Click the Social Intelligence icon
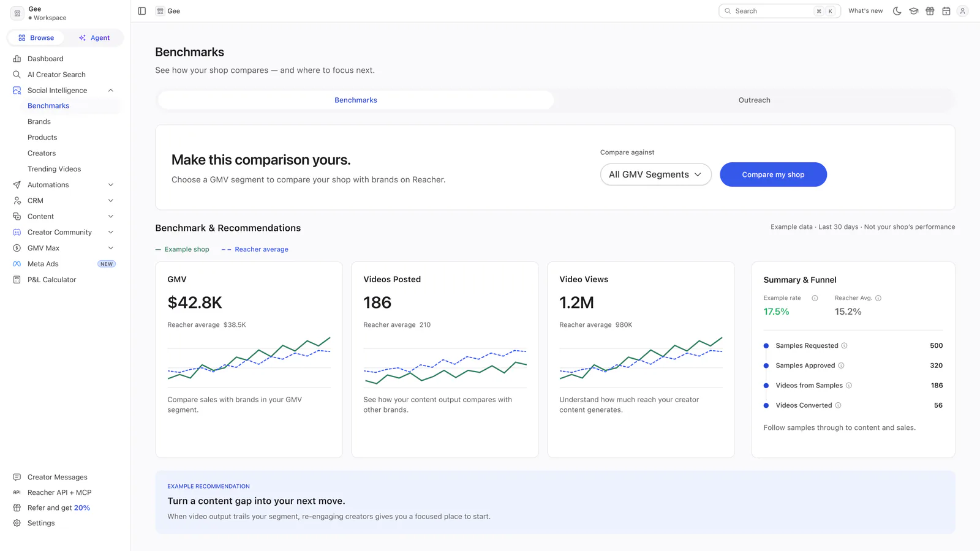980x551 pixels. pos(17,91)
